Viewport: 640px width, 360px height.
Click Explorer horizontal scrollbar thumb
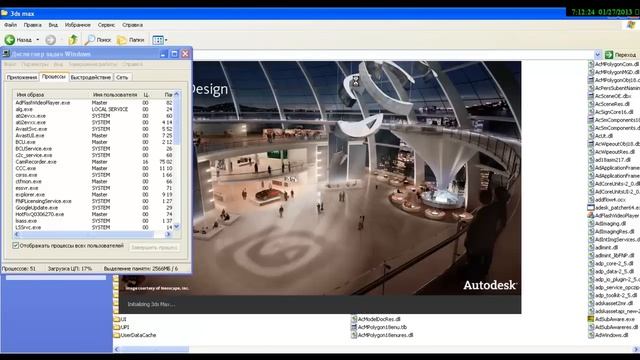pos(155,349)
